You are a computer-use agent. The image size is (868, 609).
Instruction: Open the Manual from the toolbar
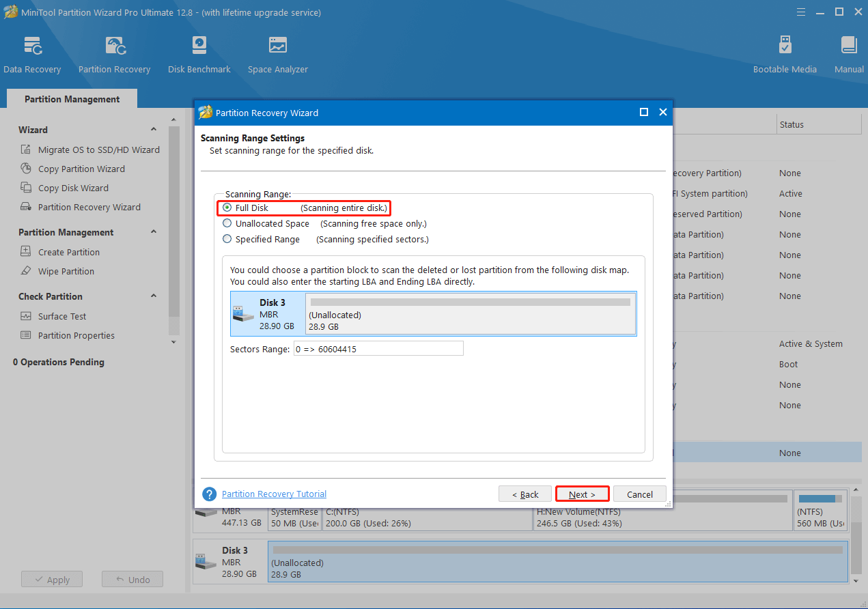(849, 55)
